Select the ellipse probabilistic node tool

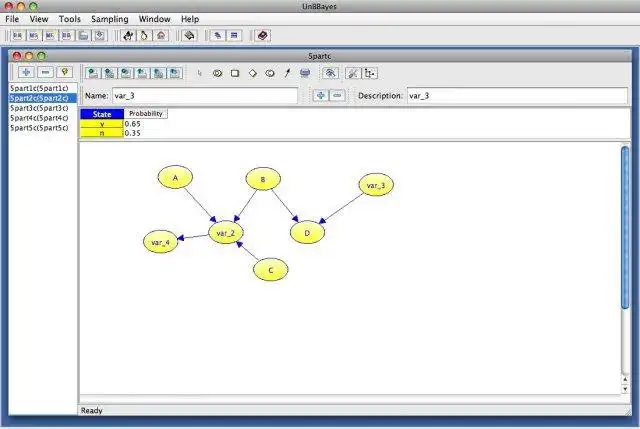click(218, 73)
